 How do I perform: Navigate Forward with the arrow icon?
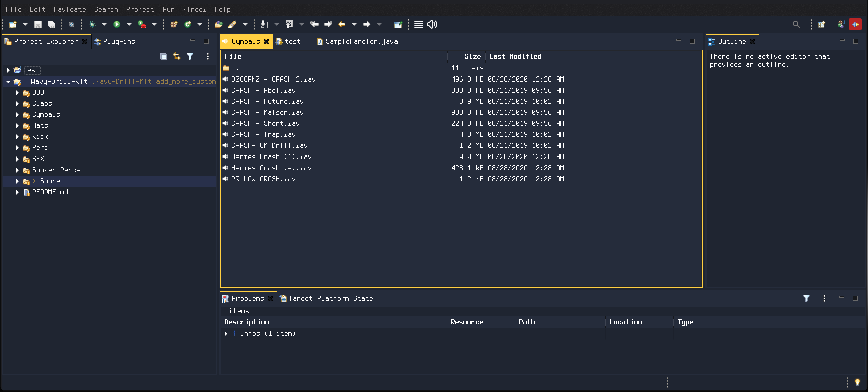point(367,24)
